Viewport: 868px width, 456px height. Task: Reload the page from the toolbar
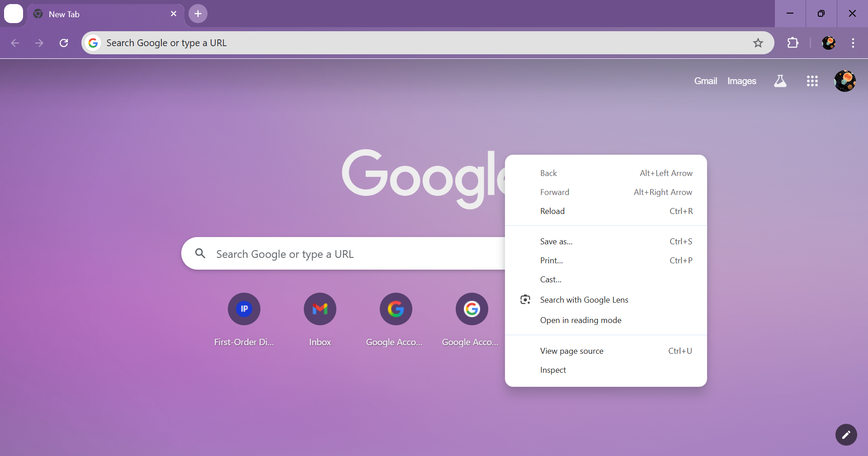[64, 43]
